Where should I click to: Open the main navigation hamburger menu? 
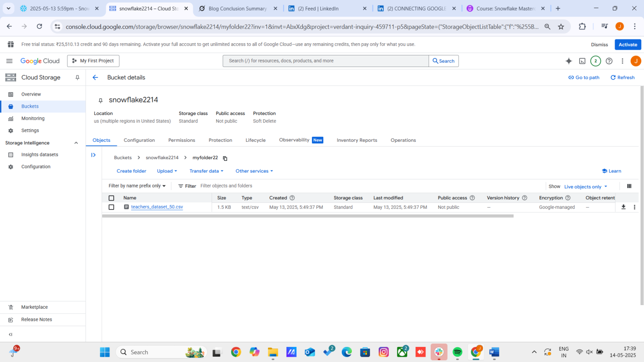click(9, 61)
